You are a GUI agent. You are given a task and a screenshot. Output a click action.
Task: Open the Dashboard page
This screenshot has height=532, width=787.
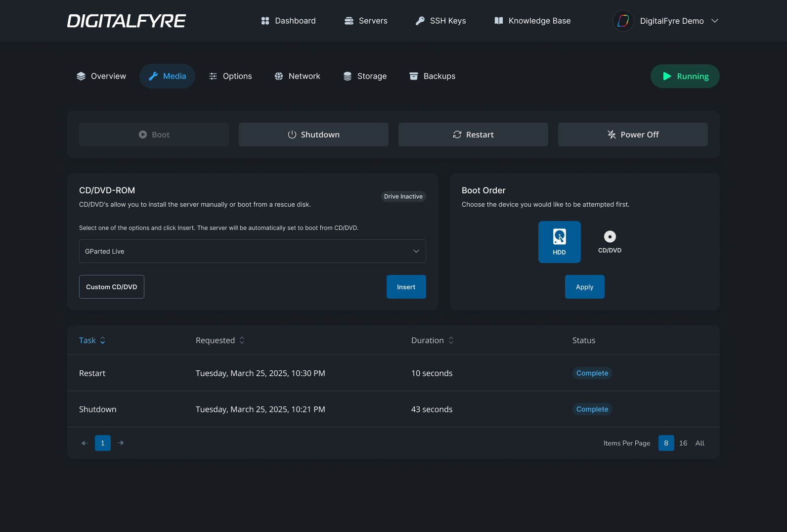288,21
